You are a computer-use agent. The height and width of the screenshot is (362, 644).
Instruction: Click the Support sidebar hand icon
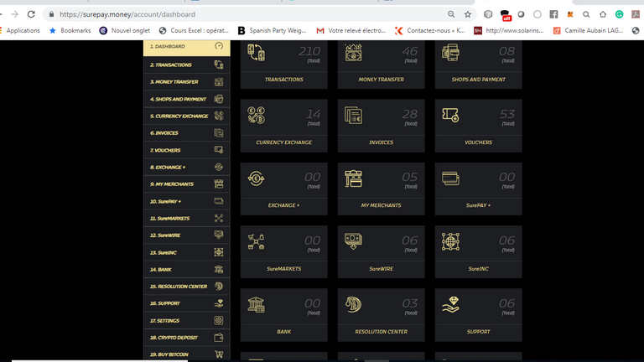[219, 303]
